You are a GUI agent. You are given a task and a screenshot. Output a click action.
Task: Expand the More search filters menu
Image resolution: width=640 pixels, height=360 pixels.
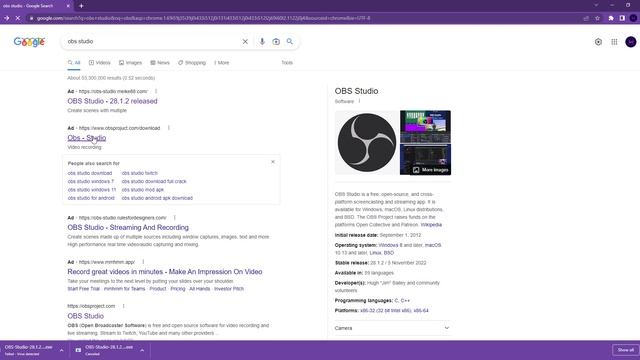pyautogui.click(x=222, y=63)
